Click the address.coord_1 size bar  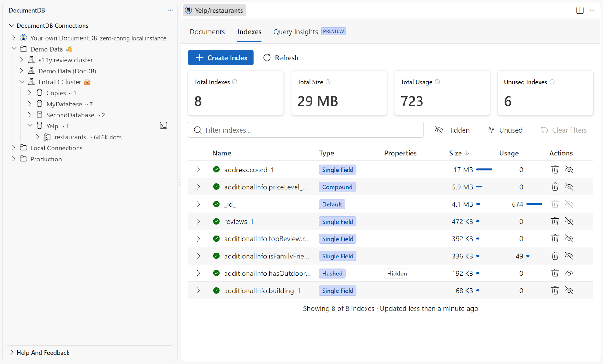(484, 170)
